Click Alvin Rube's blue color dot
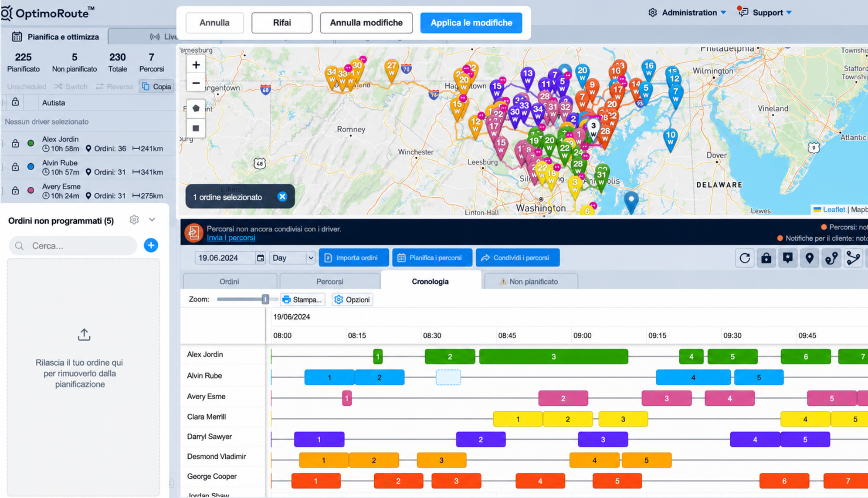 tap(31, 167)
